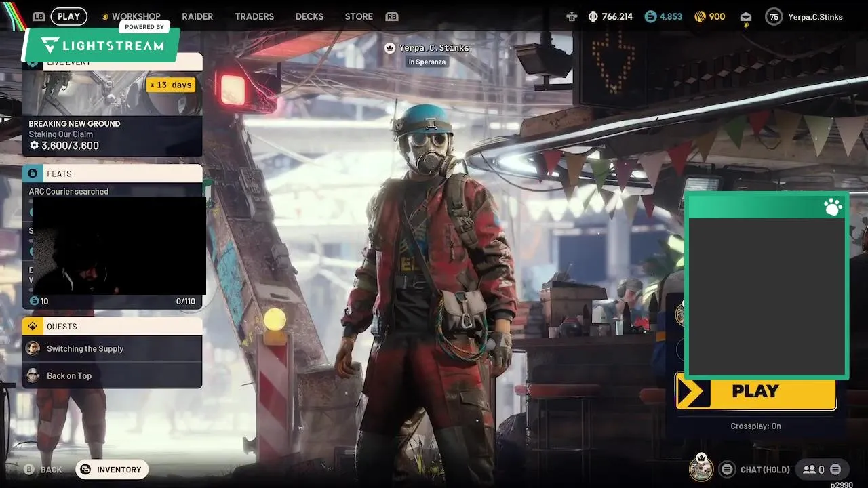Image resolution: width=868 pixels, height=488 pixels.
Task: Click the 4,853 cred balance
Action: point(671,16)
